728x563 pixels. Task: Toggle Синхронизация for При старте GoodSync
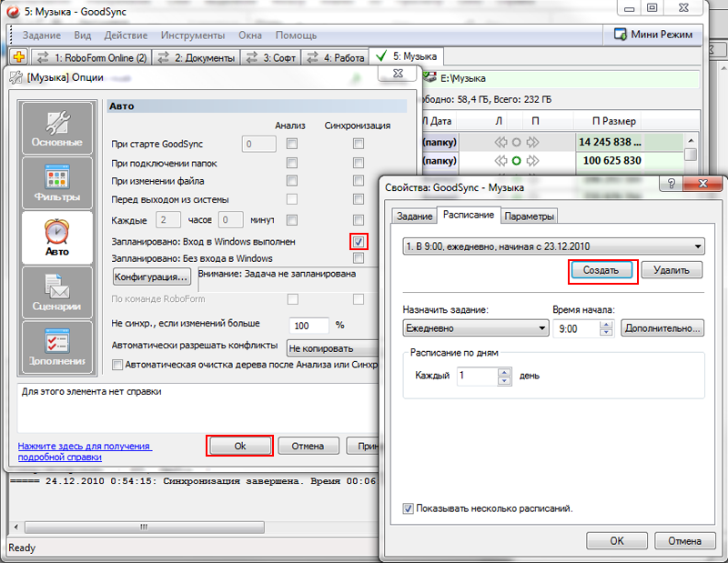pyautogui.click(x=358, y=144)
